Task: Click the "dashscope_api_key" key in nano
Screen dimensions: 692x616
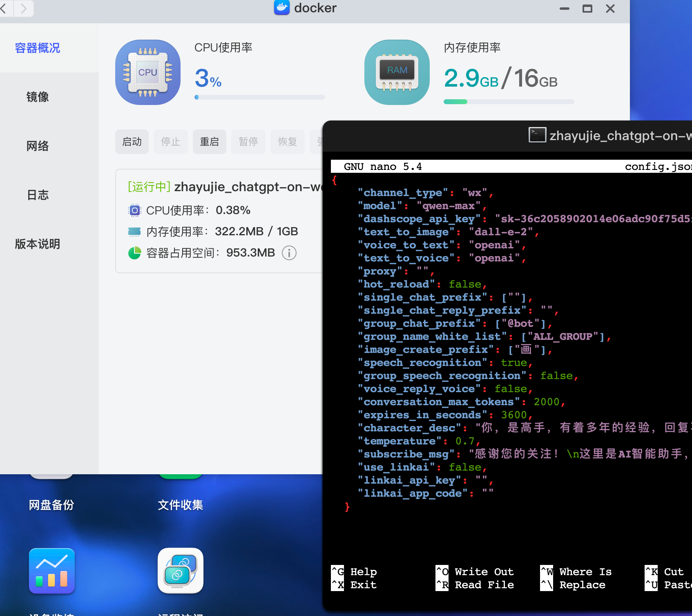Action: tap(419, 219)
